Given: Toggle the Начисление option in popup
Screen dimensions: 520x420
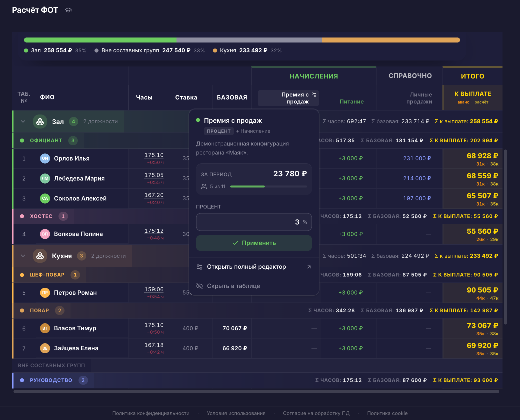Looking at the screenshot, I should coord(253,131).
